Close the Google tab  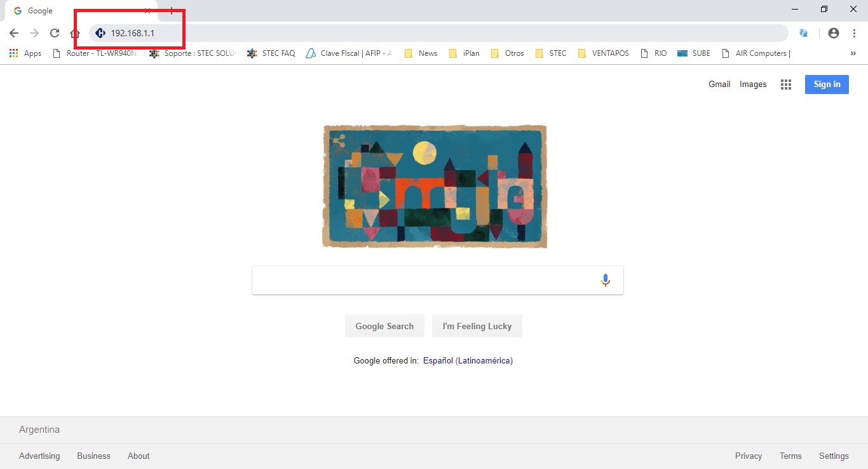pos(147,11)
